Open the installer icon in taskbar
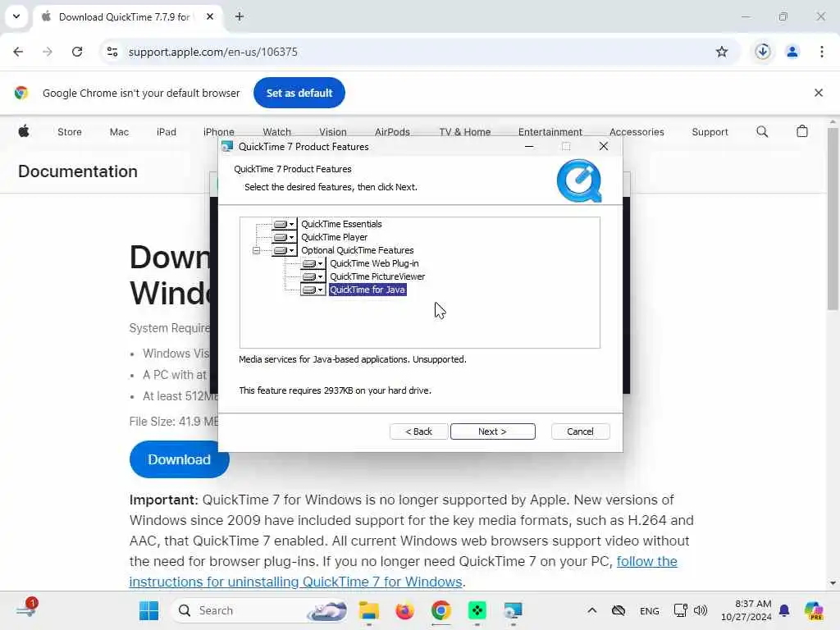Screen dimensions: 840x630 pos(513,610)
